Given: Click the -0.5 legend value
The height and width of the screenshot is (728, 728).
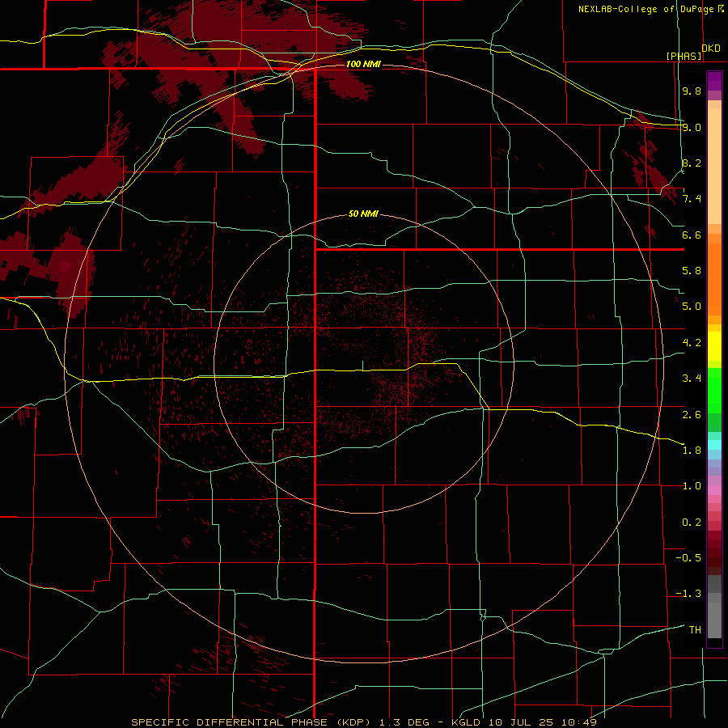Looking at the screenshot, I should point(688,558).
